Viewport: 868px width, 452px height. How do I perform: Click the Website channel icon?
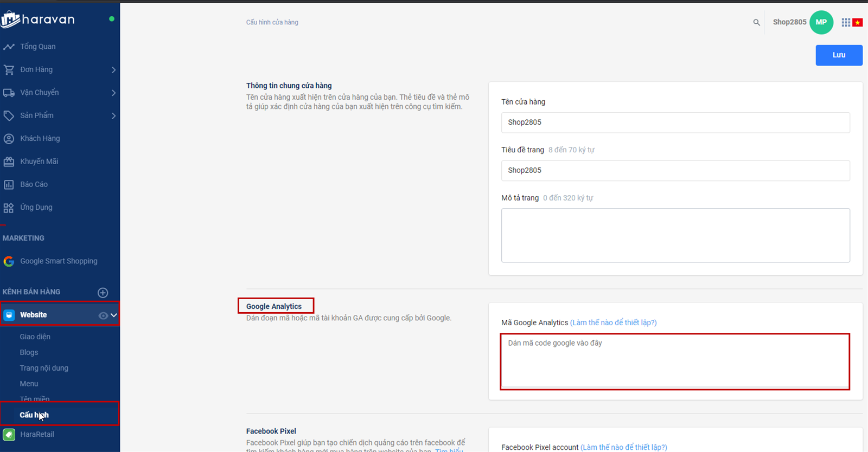pos(9,315)
